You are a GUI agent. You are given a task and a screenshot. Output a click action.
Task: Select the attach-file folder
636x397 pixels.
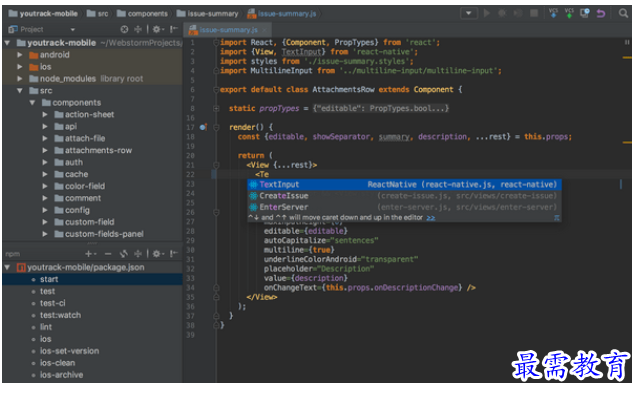(80, 138)
